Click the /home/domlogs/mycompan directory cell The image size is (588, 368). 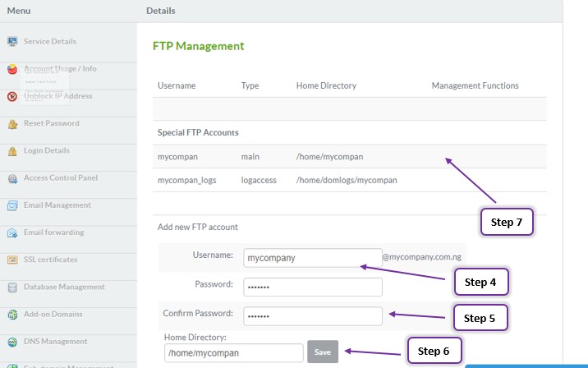coord(347,180)
